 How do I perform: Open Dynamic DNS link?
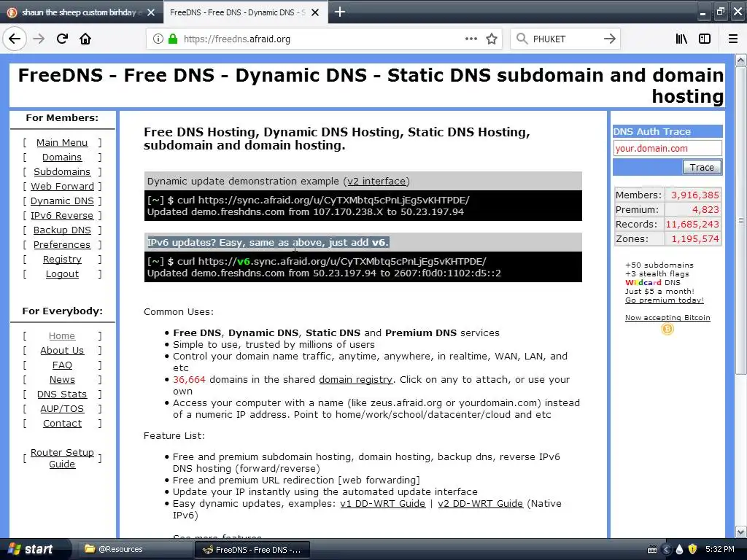62,201
